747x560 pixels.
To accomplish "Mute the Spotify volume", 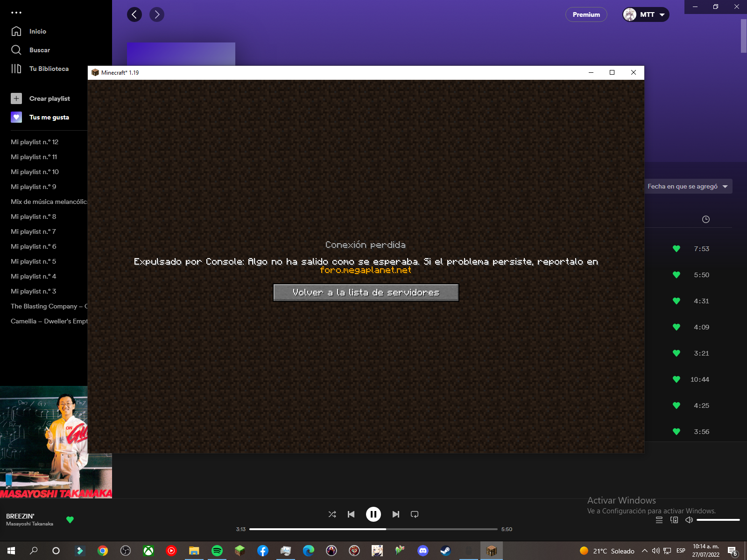I will [x=689, y=520].
